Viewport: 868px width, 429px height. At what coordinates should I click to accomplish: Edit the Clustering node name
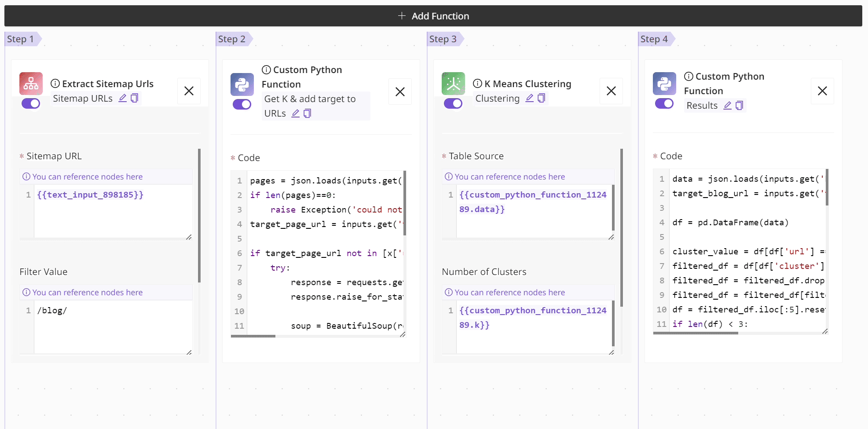coord(530,98)
